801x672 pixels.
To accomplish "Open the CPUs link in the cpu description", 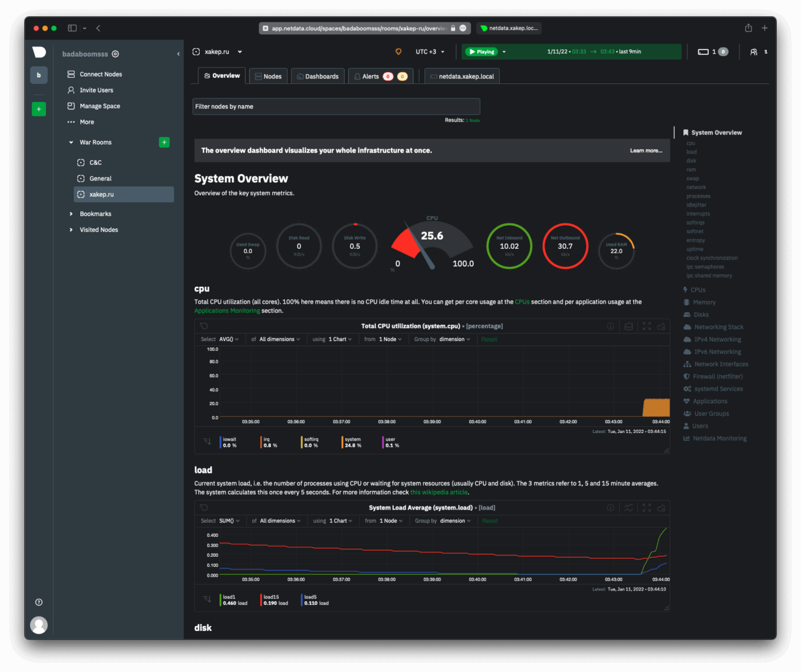I will click(522, 302).
